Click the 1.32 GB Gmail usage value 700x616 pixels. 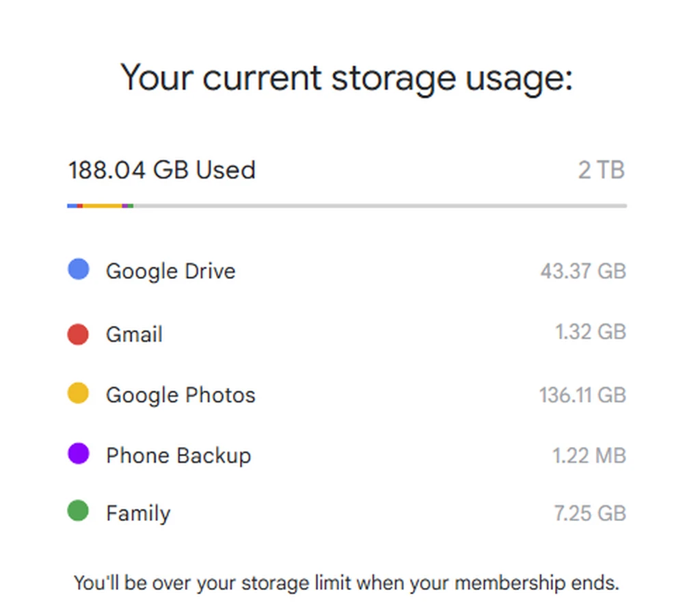(x=591, y=332)
